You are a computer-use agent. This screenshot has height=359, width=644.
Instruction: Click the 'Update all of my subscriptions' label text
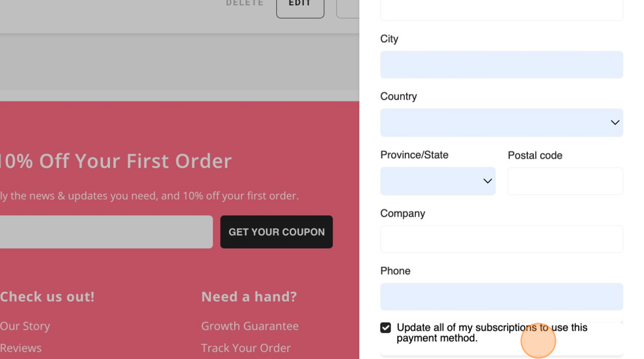pyautogui.click(x=492, y=333)
